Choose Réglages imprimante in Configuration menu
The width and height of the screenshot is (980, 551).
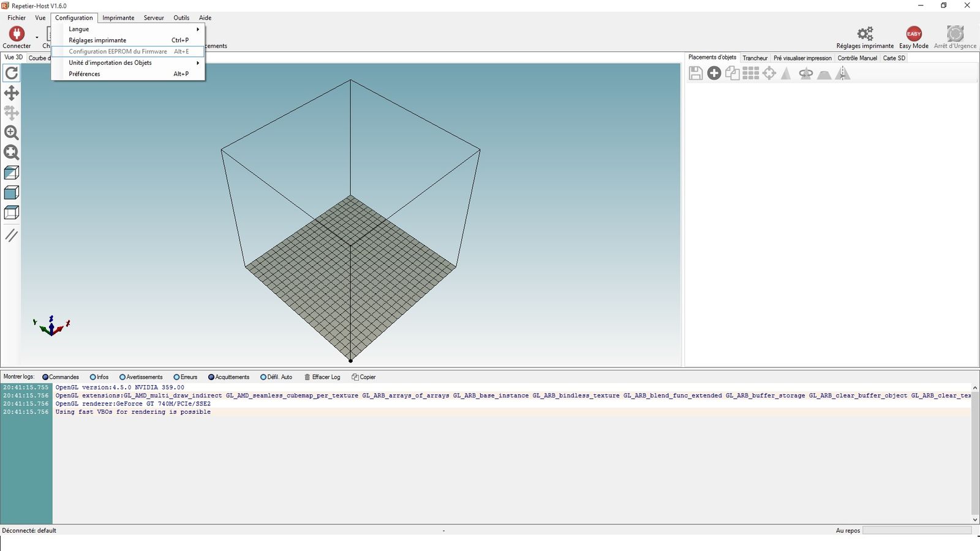pyautogui.click(x=128, y=40)
